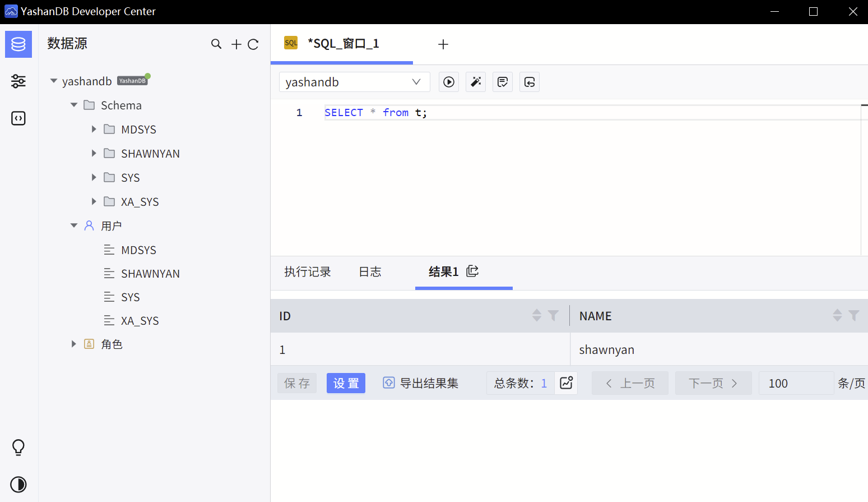
Task: Add a new data source with plus icon
Action: pos(236,44)
